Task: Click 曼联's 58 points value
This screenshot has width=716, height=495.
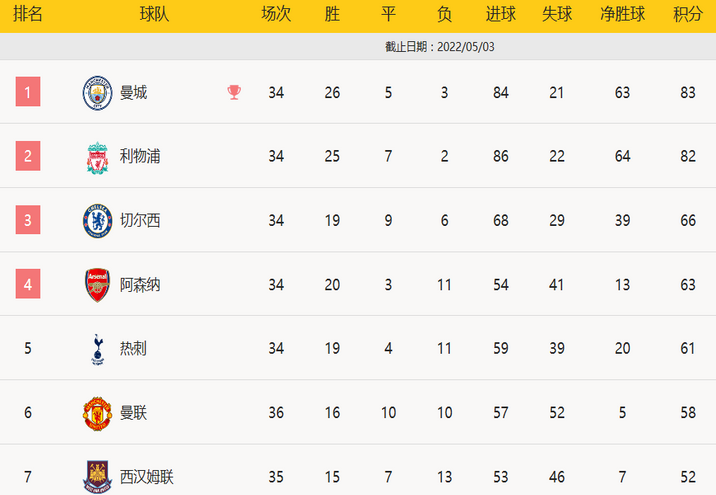Action: 688,413
